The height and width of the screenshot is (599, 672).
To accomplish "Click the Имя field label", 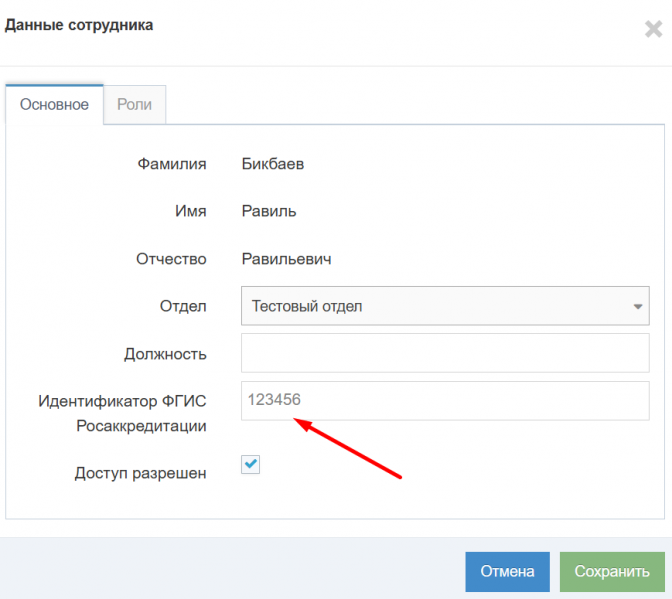I will tap(190, 211).
